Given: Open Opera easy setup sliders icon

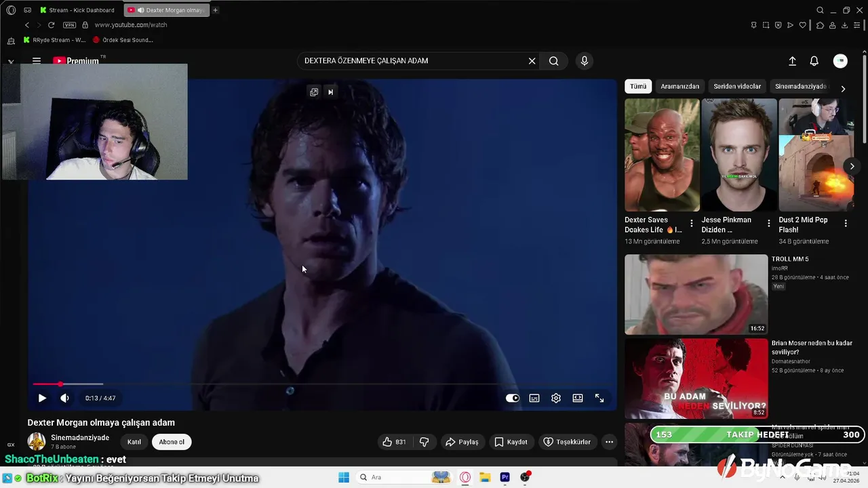Looking at the screenshot, I should (857, 25).
